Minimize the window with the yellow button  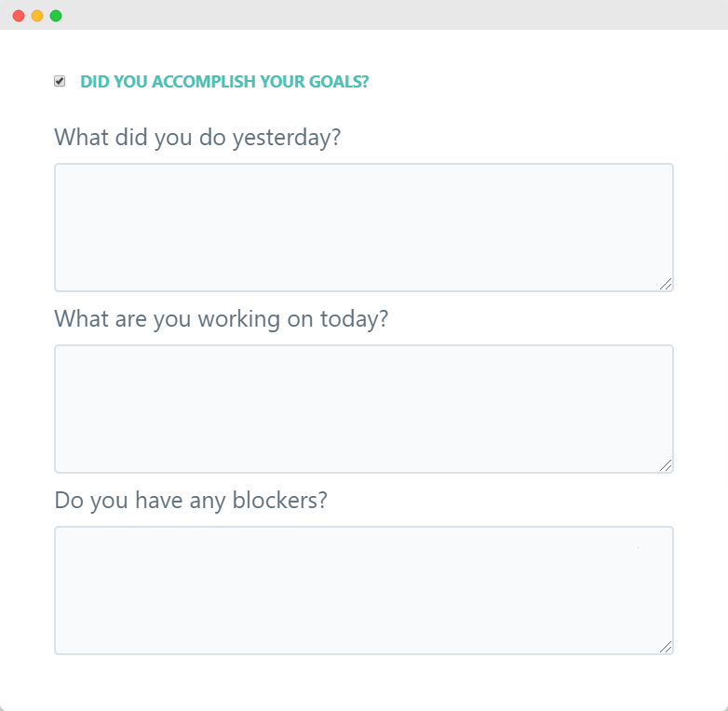click(37, 16)
